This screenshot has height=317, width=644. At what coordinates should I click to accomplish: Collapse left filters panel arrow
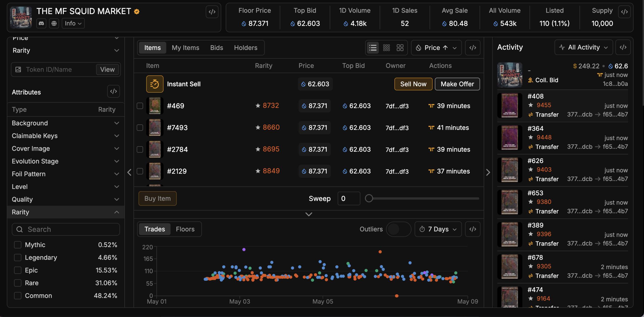(129, 172)
